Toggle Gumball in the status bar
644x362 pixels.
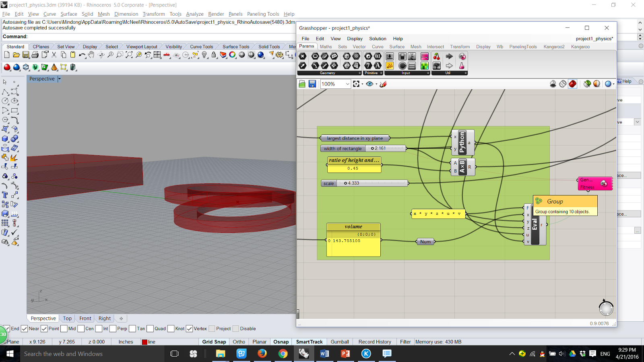(x=340, y=341)
